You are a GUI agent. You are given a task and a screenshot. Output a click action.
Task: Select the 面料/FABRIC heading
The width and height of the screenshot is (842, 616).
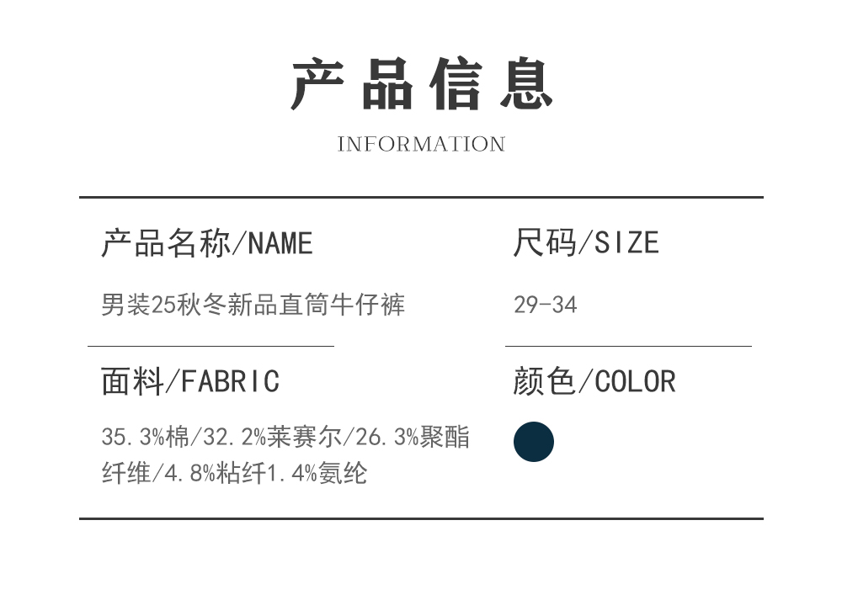point(190,381)
